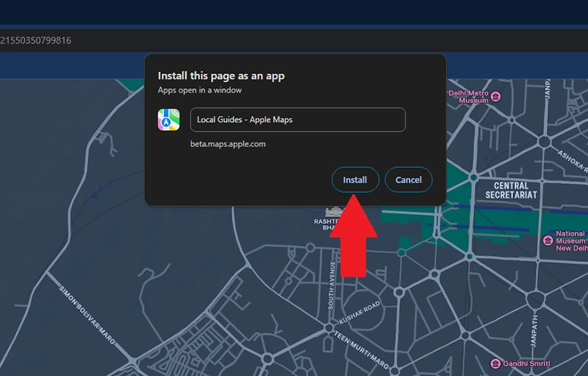Select the National Museum New Delhi marker
The image size is (588, 376).
(548, 240)
